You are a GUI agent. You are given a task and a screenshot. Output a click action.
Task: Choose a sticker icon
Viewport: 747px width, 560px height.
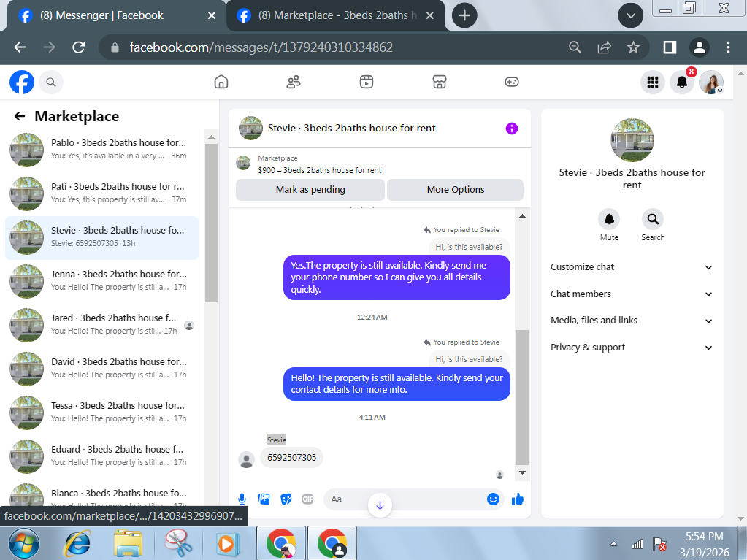[286, 499]
